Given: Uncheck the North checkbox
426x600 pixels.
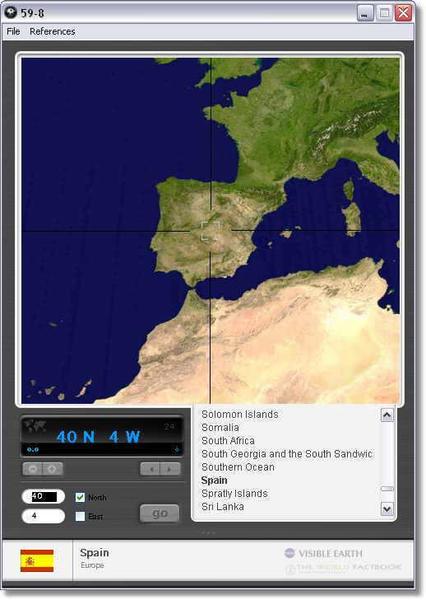Looking at the screenshot, I should [80, 497].
